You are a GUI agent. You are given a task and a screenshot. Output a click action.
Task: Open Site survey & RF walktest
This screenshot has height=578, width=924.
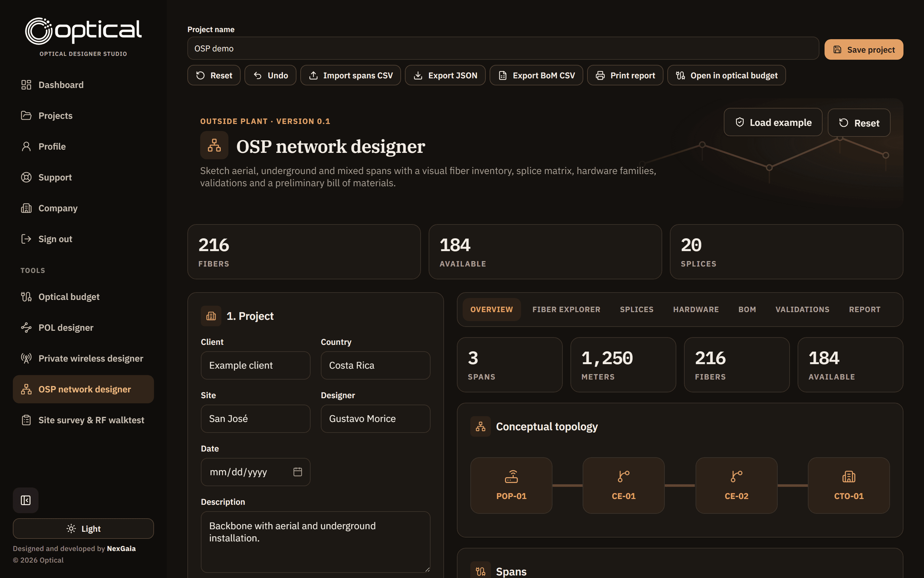(x=83, y=420)
